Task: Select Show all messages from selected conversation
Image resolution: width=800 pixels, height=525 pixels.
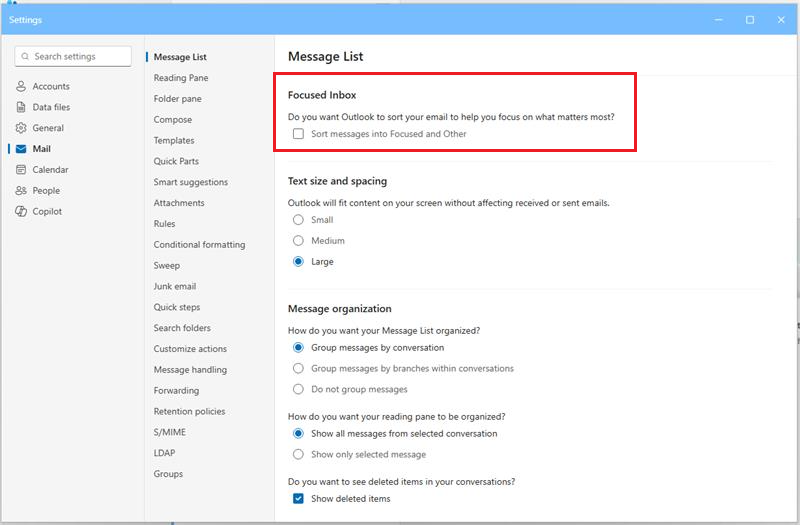Action: [x=298, y=434]
